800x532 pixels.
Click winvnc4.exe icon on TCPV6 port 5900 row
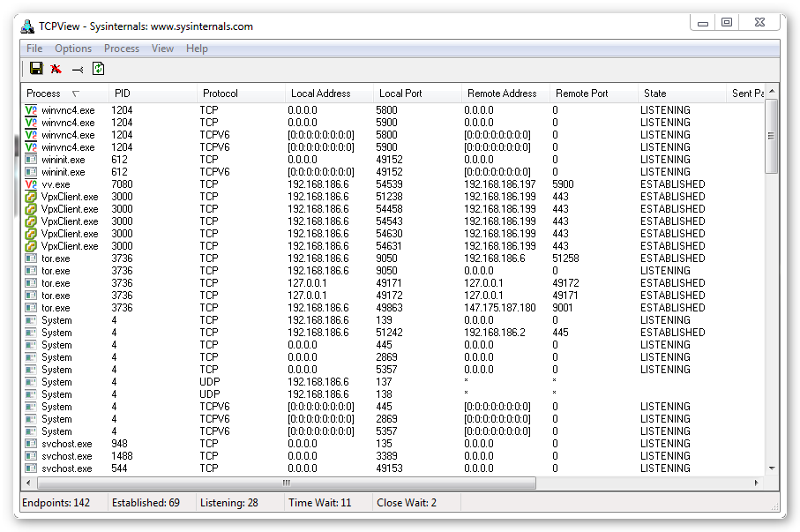(x=31, y=147)
